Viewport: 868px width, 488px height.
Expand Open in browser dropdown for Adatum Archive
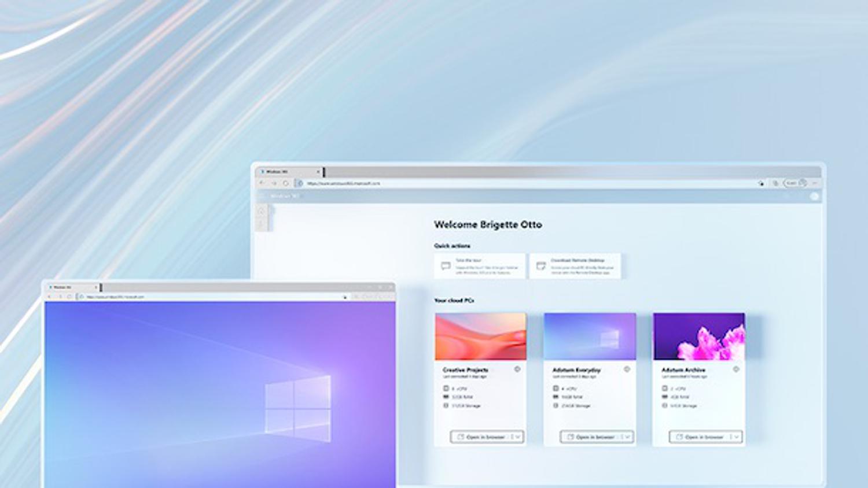pyautogui.click(x=737, y=437)
